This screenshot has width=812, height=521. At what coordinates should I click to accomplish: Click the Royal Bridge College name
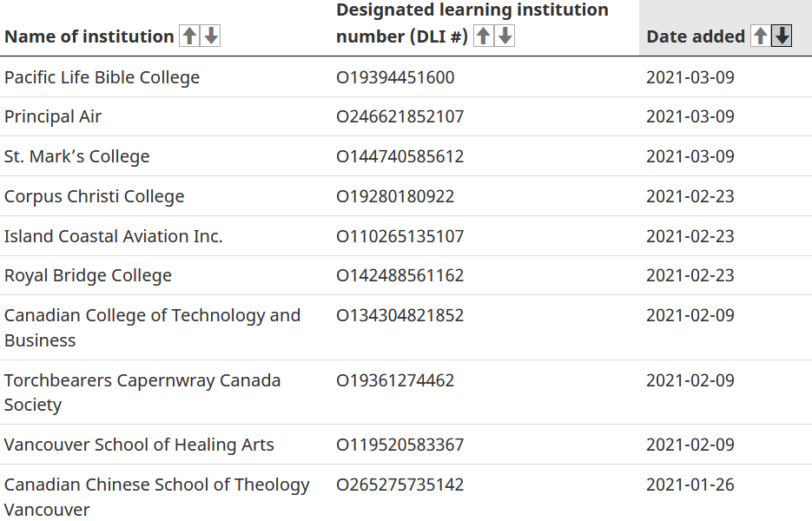pyautogui.click(x=88, y=275)
